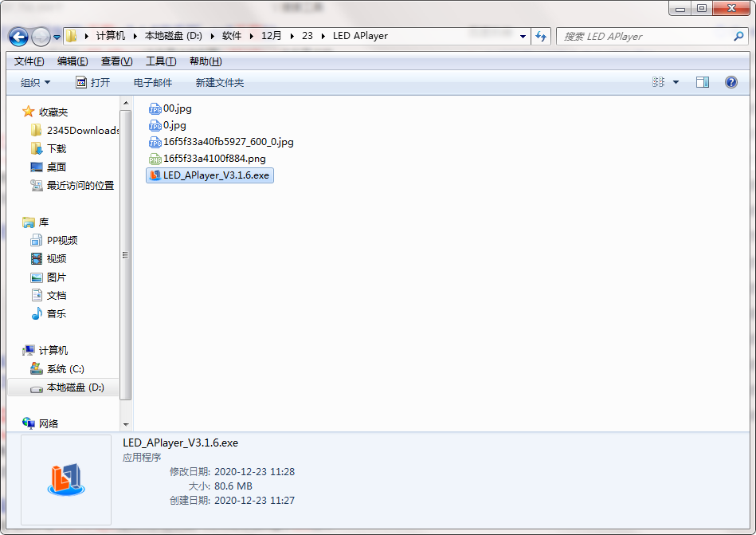Click the refresh button beside address bar
Screen dimensions: 756x535
542,37
